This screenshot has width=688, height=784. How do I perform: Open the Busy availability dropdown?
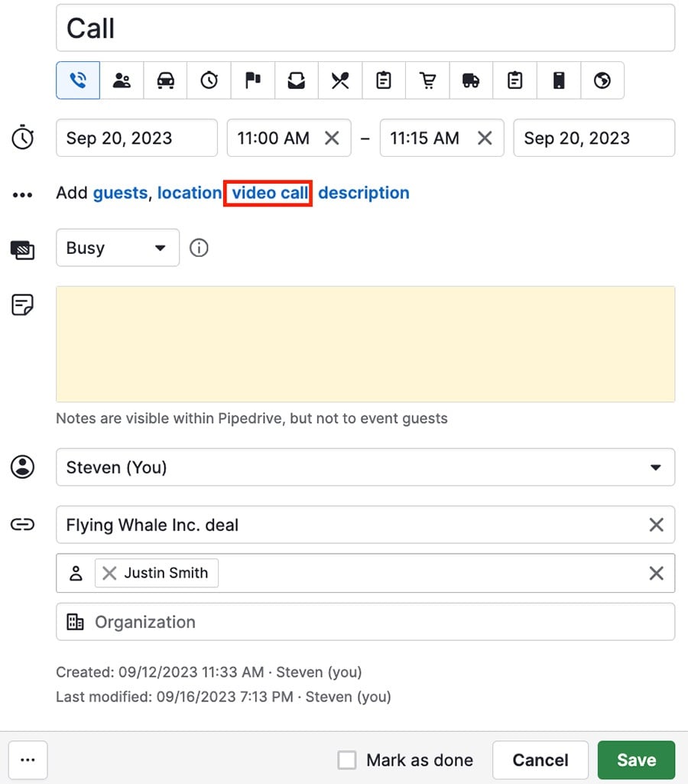point(117,247)
